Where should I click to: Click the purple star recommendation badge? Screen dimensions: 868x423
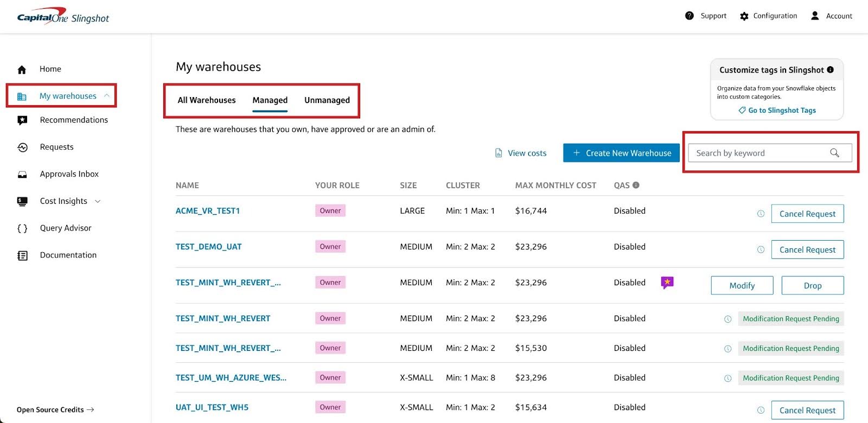click(x=667, y=283)
